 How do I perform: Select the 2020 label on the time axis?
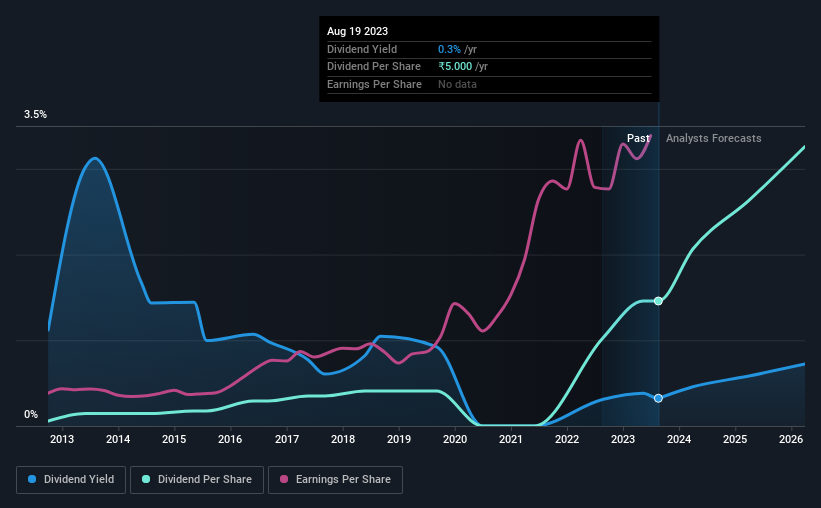[454, 439]
